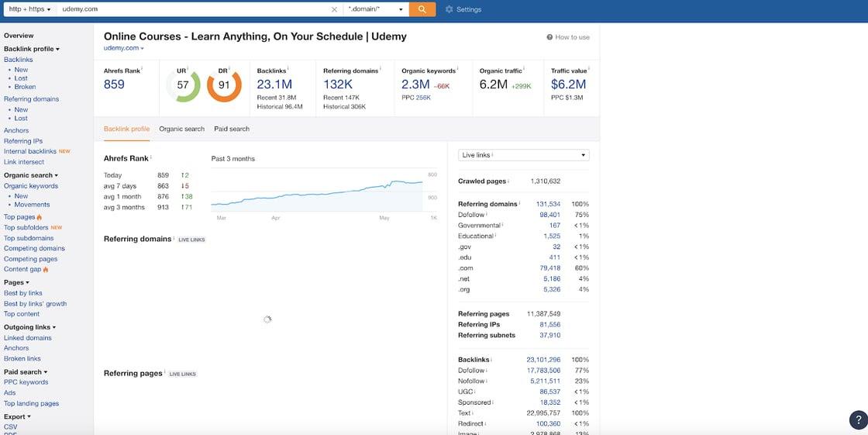Collapse the Outgoing links sidebar section
868x435 pixels.
(x=30, y=327)
